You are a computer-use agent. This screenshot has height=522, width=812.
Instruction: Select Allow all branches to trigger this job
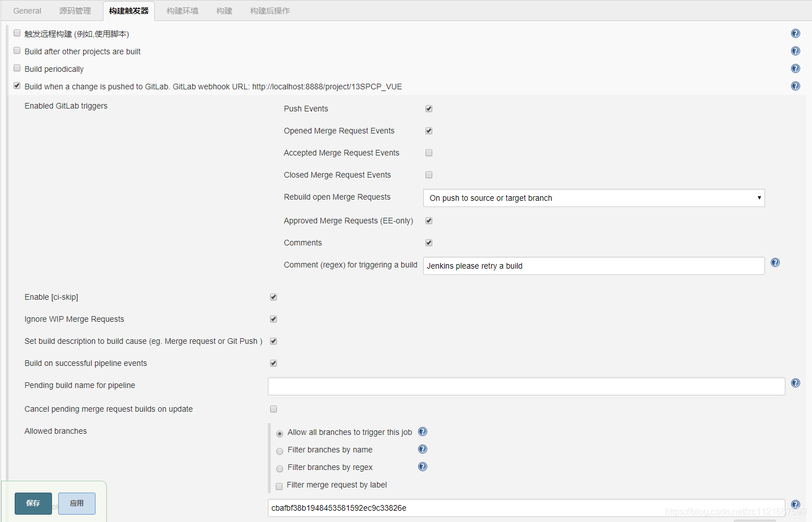[x=280, y=434]
